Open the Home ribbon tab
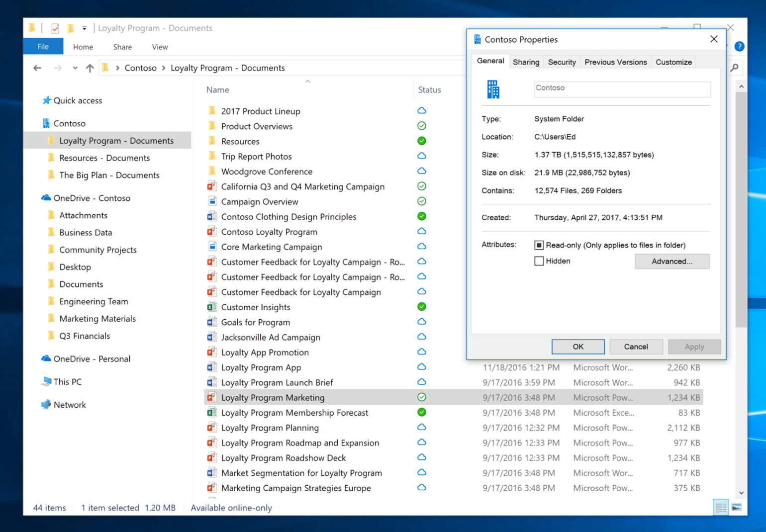The image size is (766, 532). pos(83,47)
